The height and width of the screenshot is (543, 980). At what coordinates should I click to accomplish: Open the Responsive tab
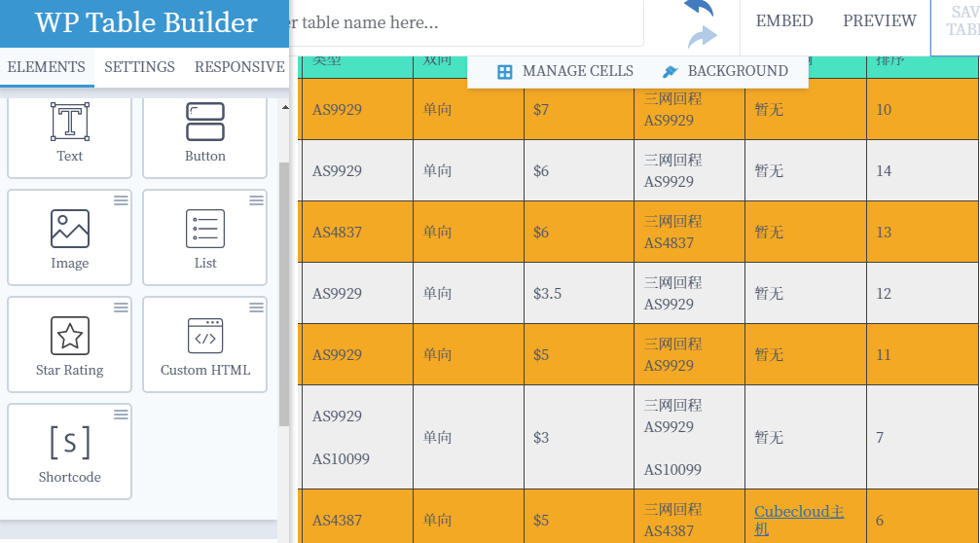(239, 67)
